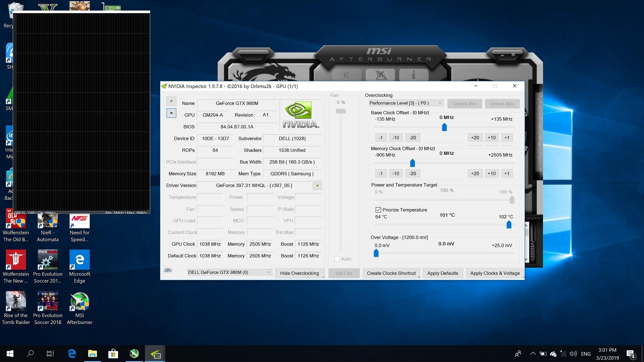The height and width of the screenshot is (362, 644).
Task: Click the small top button left of Name field
Action: point(171,101)
